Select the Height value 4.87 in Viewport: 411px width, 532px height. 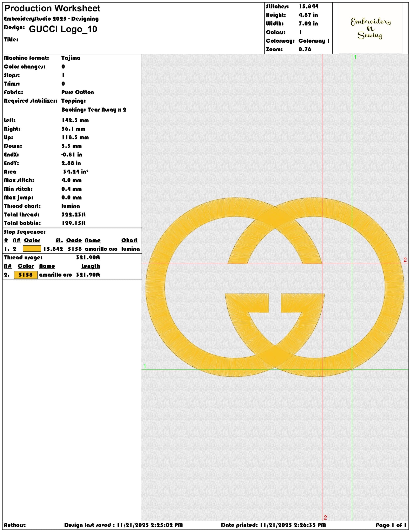point(308,15)
